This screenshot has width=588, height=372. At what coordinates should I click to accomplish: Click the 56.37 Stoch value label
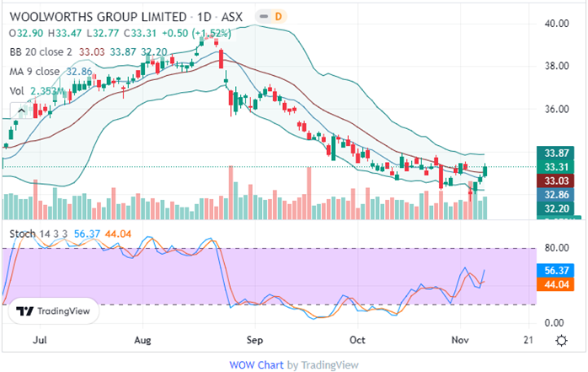tap(555, 272)
